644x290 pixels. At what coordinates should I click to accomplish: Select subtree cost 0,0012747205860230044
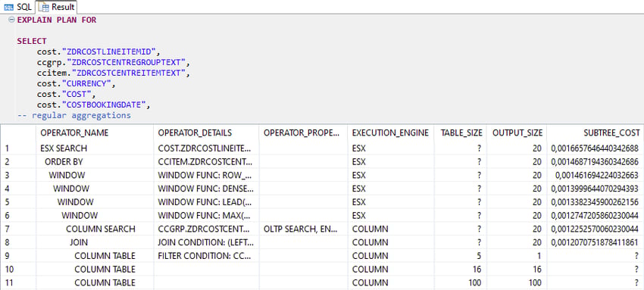coord(595,215)
